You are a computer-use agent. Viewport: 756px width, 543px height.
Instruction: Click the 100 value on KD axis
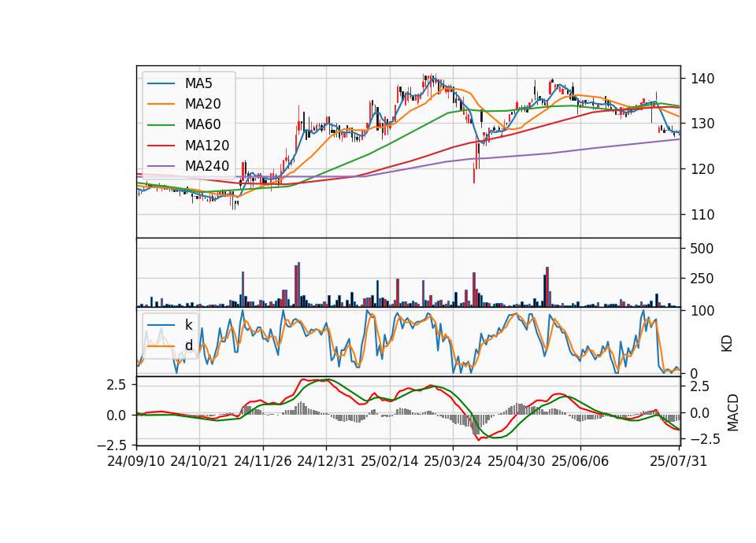(702, 311)
